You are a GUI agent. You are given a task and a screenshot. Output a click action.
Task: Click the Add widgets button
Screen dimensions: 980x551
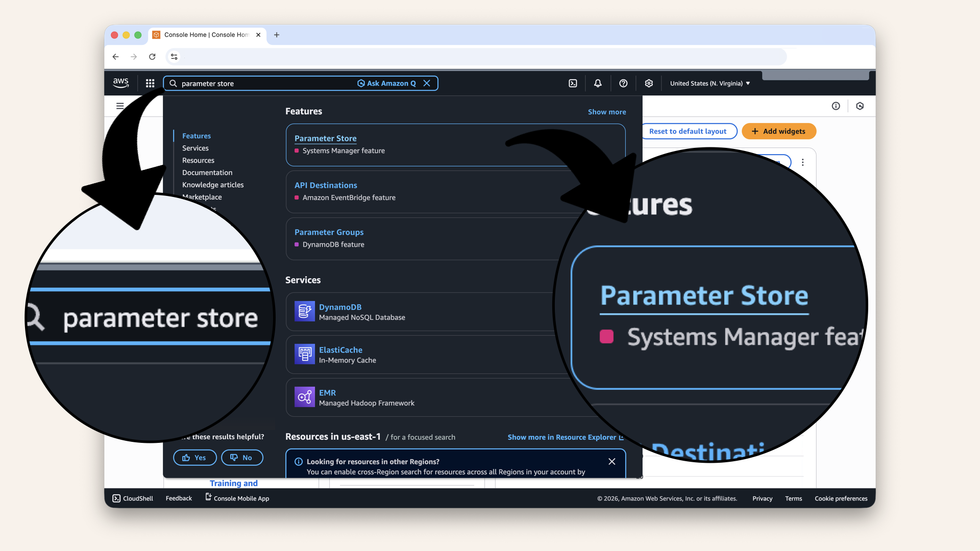click(778, 131)
